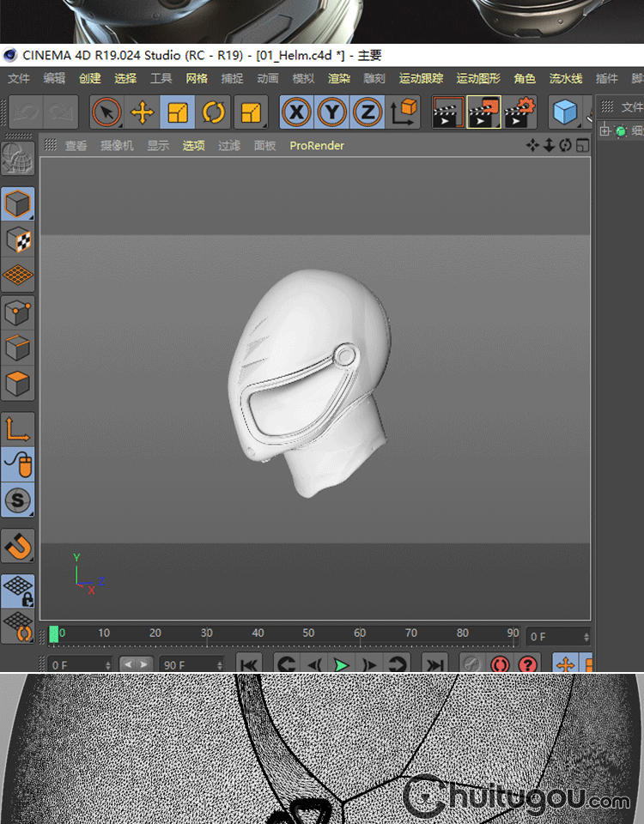
Task: Open the 工具 menu
Action: [161, 78]
